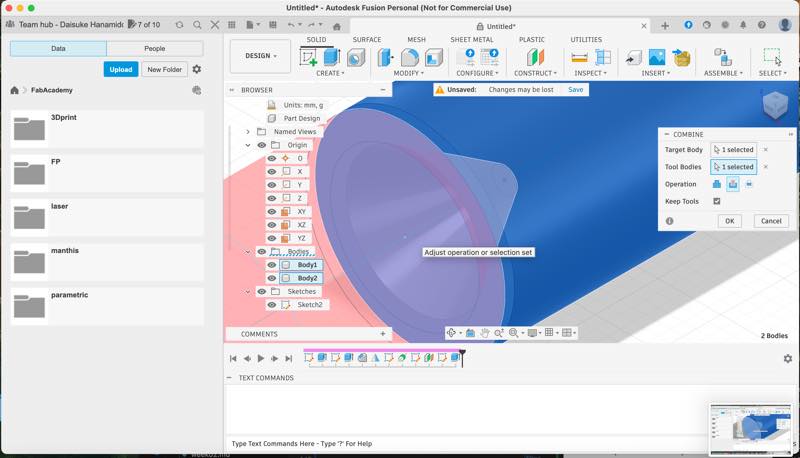800x458 pixels.
Task: Click the Join operation icon
Action: 716,184
